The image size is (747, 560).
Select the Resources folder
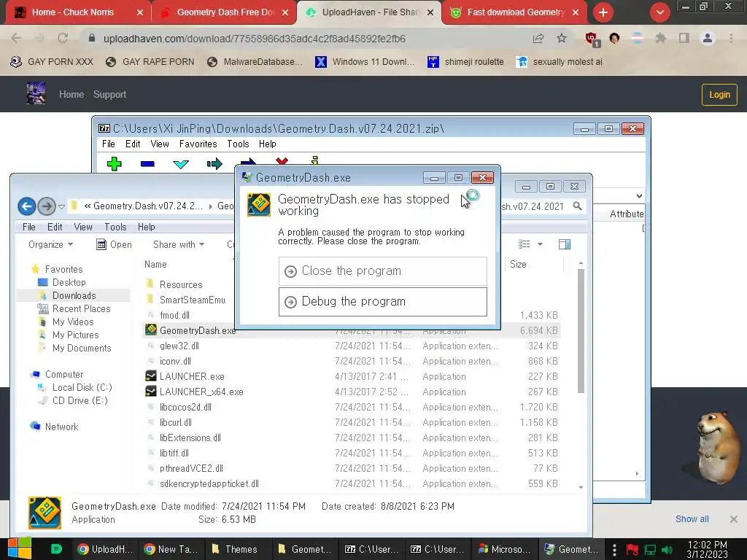click(181, 284)
